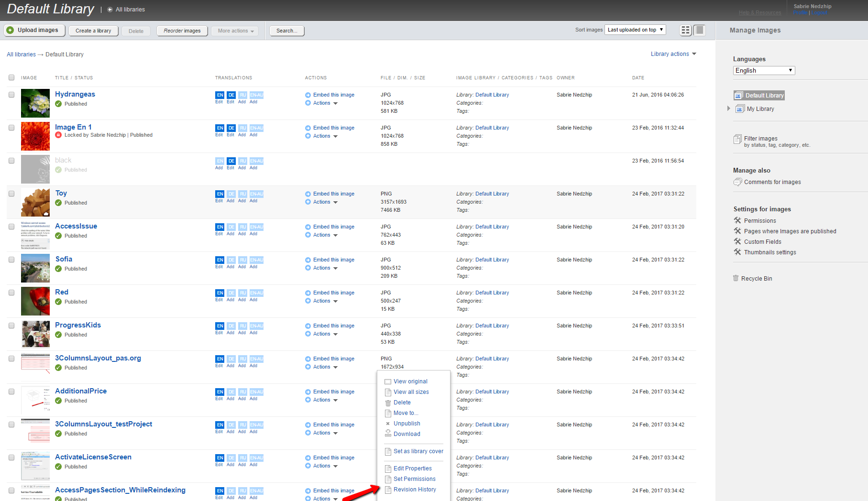Click the My Library folder icon
The height and width of the screenshot is (501, 868).
pyautogui.click(x=740, y=109)
